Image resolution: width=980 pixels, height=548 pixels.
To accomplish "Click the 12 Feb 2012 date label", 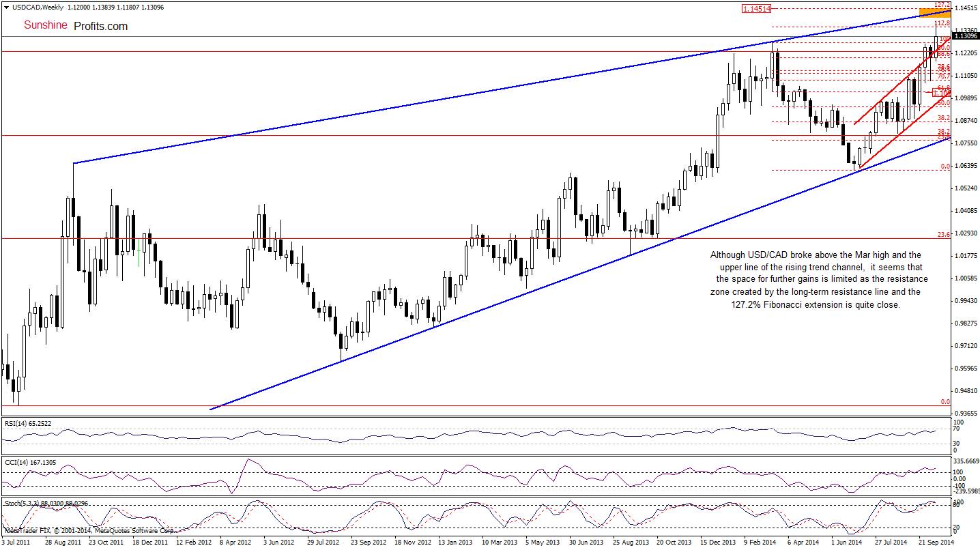I will coord(192,542).
